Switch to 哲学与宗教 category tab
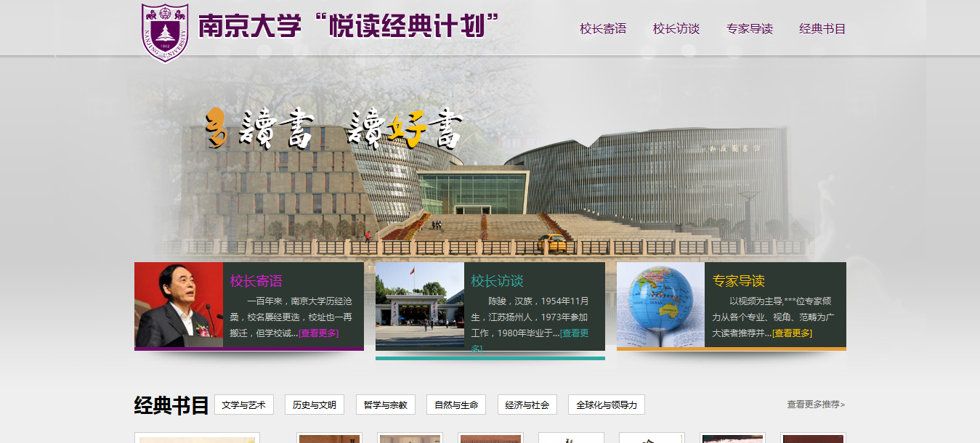Image resolution: width=980 pixels, height=443 pixels. click(385, 405)
